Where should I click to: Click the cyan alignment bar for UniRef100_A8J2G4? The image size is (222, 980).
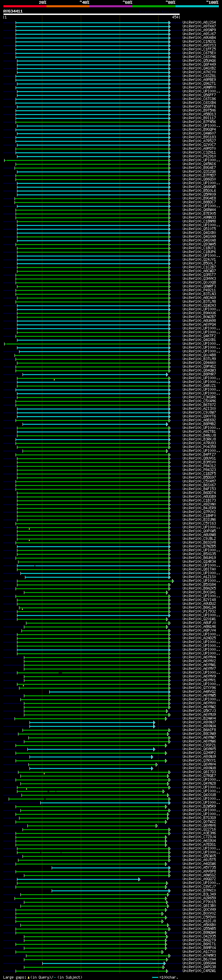[92, 23]
